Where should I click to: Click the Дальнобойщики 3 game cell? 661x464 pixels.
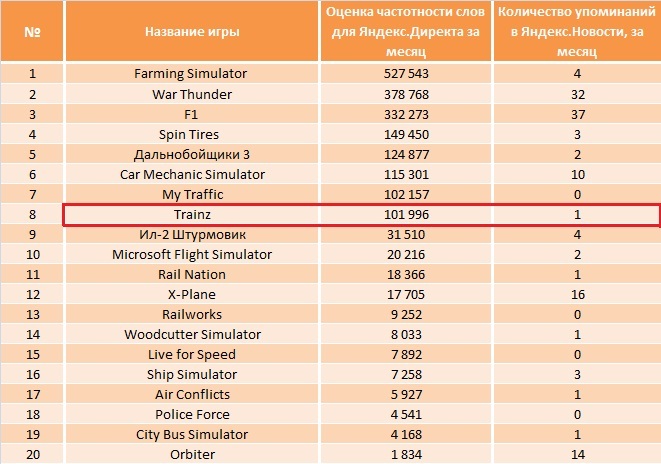192,154
